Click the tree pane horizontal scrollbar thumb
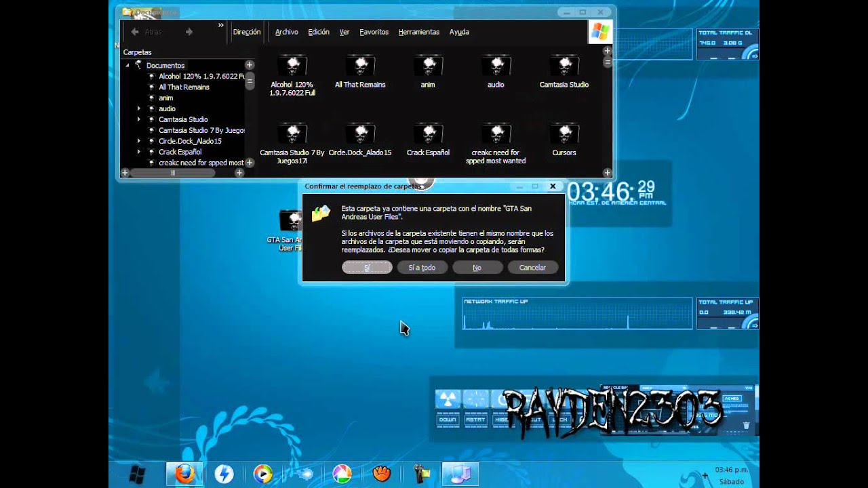This screenshot has width=868, height=488. pos(173,173)
